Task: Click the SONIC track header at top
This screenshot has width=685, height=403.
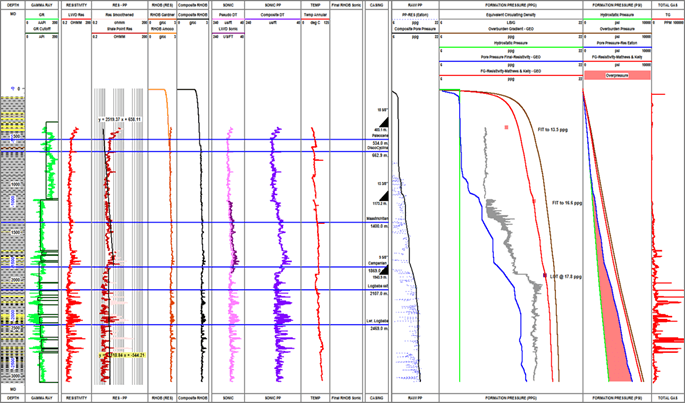Action: click(x=228, y=5)
